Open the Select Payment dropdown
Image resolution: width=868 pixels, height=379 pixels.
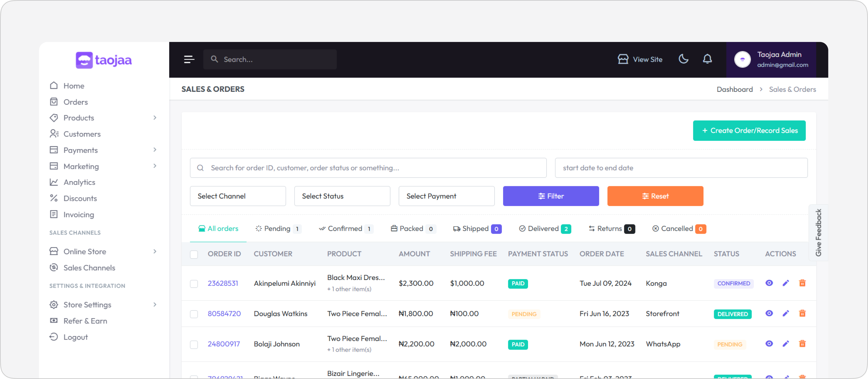[446, 196]
